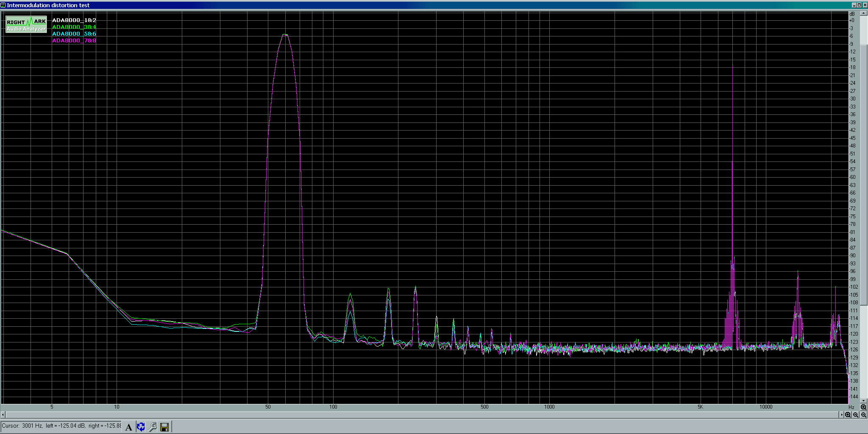
Task: Maximize the Intermodulation distortion test window
Action: tap(859, 5)
